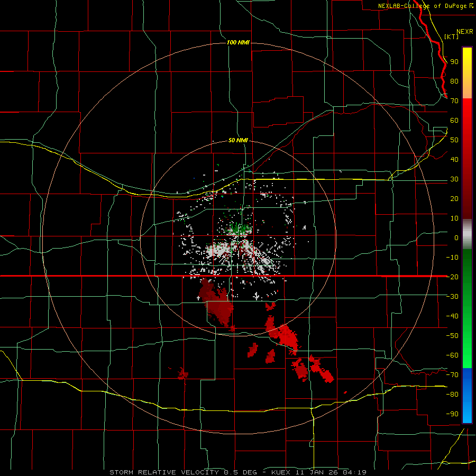The image size is (476, 476).
Task: Click the "-70" velocity scale label
Action: (452, 375)
